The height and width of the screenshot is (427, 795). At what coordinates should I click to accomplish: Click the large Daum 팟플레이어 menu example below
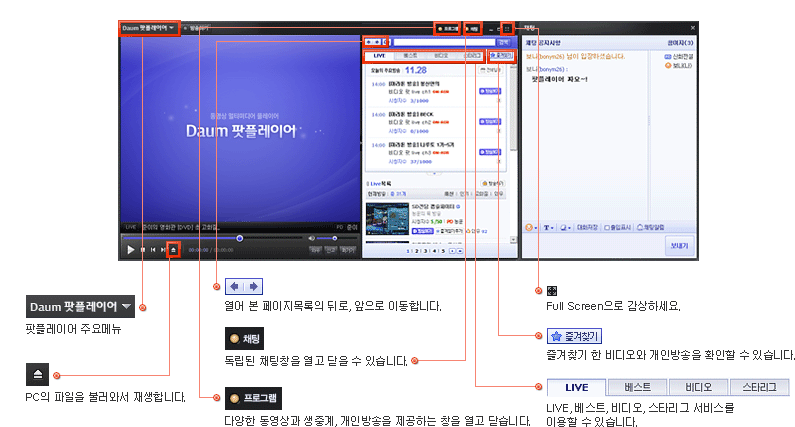(80, 307)
